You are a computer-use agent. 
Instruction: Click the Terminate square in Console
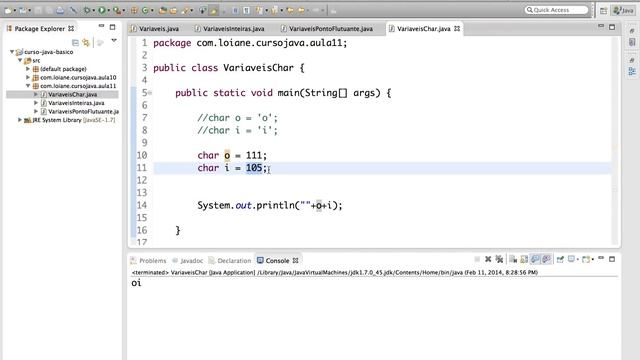coord(477,259)
